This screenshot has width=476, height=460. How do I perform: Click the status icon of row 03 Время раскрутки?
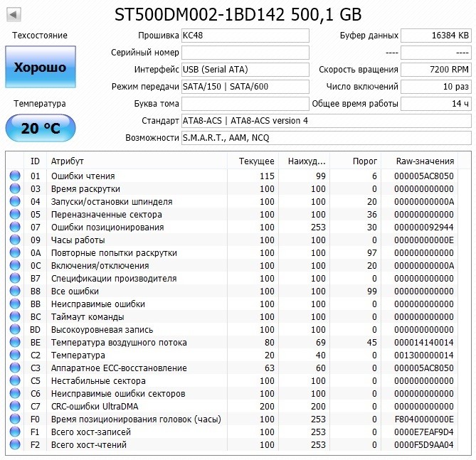(15, 188)
